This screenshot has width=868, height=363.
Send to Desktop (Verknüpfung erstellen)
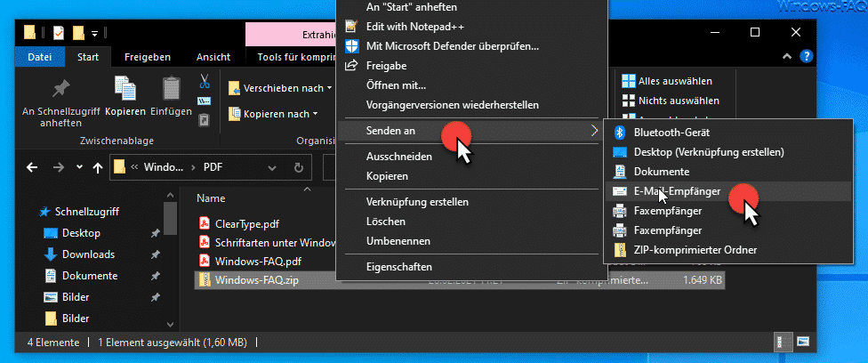[728, 152]
